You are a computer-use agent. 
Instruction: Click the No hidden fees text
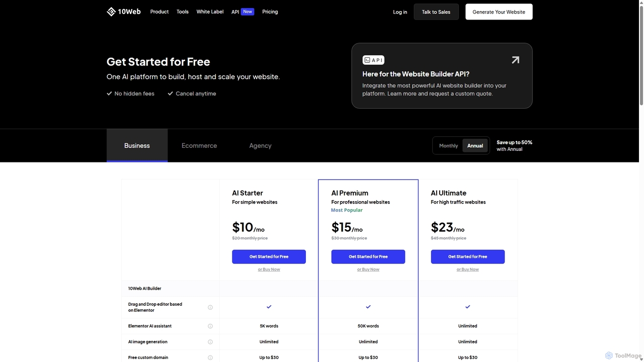point(134,94)
